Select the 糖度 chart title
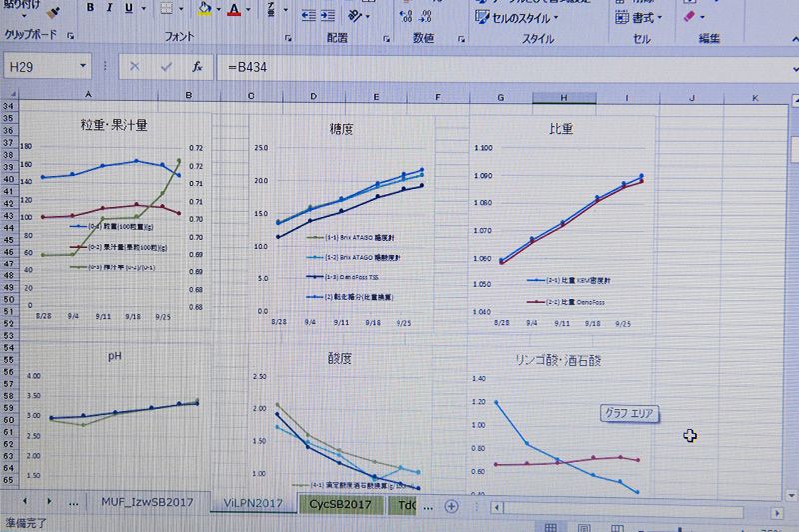This screenshot has height=532, width=799. coord(340,129)
